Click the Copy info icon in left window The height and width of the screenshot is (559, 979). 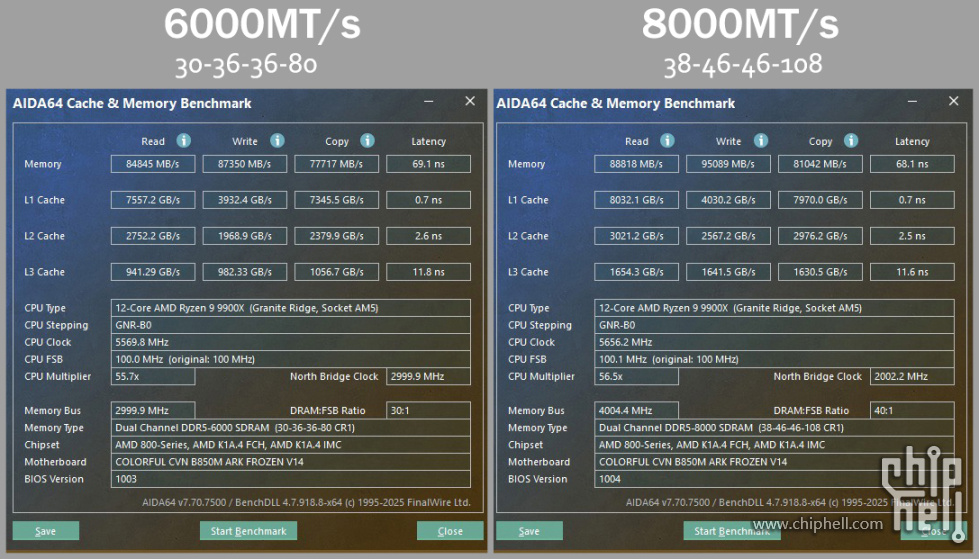[x=367, y=141]
